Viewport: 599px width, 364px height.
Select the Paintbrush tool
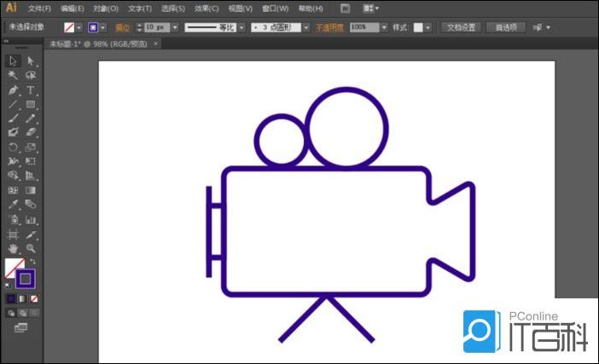coord(13,118)
